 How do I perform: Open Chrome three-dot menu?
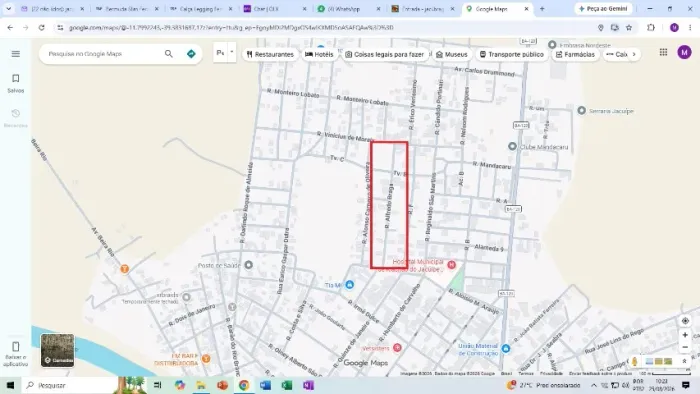tap(690, 28)
